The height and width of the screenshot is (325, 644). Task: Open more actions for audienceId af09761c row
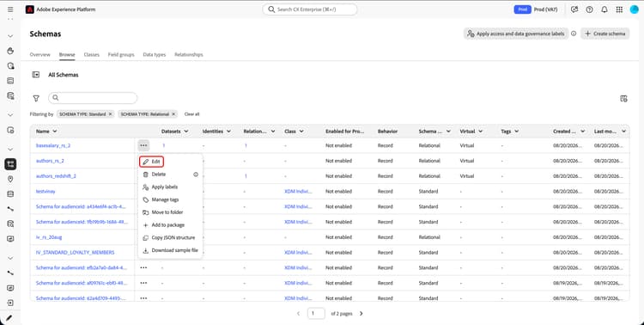coord(143,283)
